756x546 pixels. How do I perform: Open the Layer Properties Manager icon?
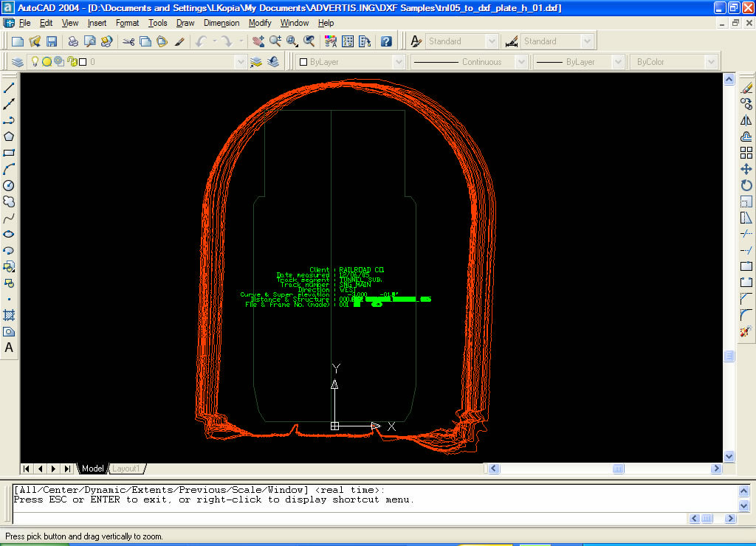[18, 62]
